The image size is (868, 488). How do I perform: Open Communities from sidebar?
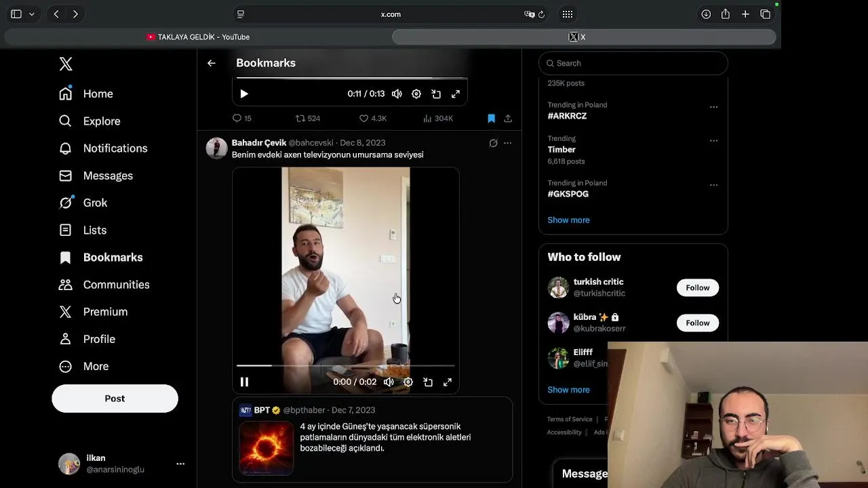coord(104,285)
